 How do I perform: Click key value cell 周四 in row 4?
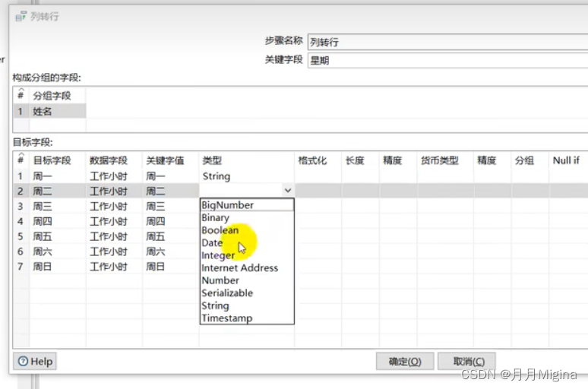coord(171,221)
